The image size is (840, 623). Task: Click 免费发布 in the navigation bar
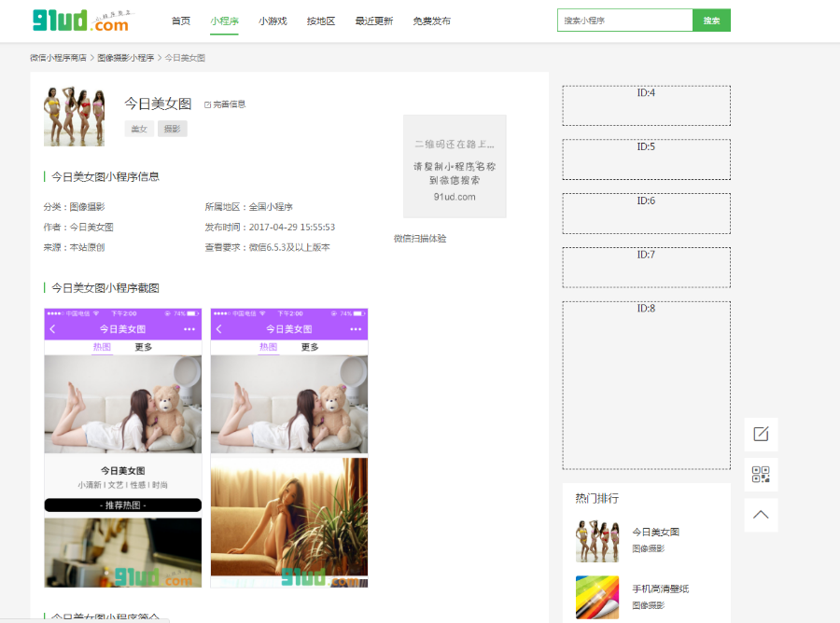tap(431, 21)
